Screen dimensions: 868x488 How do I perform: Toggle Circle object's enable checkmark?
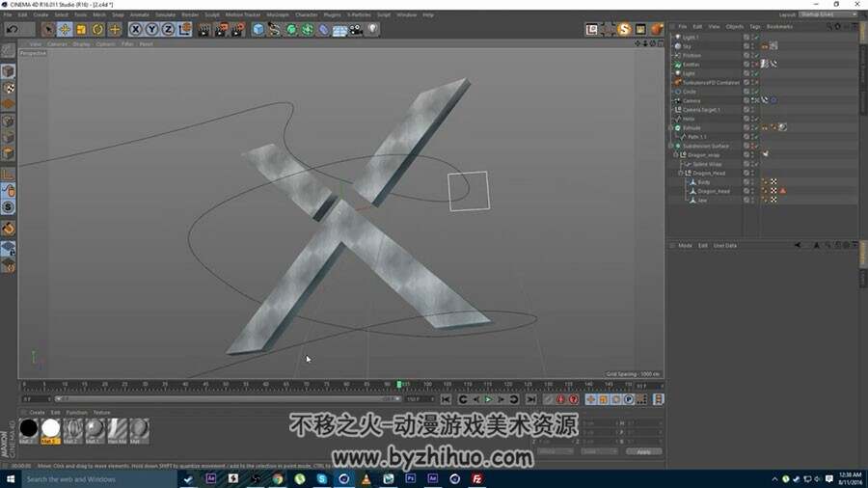(x=755, y=92)
